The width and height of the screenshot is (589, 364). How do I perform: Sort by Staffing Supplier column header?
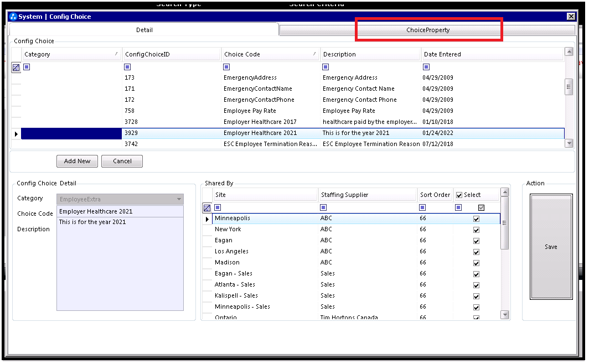pyautogui.click(x=368, y=195)
